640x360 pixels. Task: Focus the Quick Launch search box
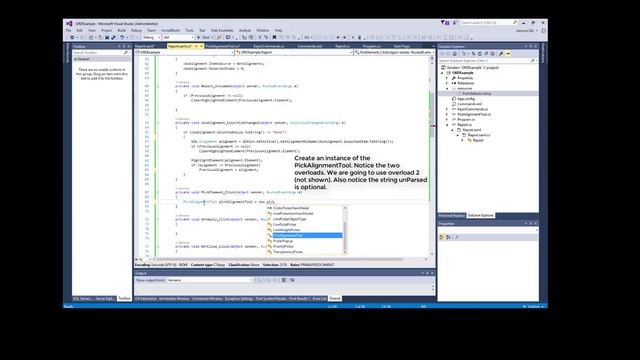pos(489,22)
